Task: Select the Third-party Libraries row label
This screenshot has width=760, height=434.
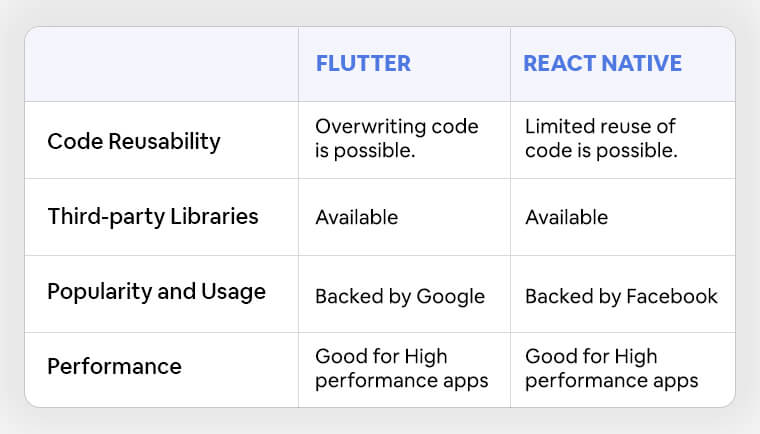Action: pyautogui.click(x=152, y=217)
